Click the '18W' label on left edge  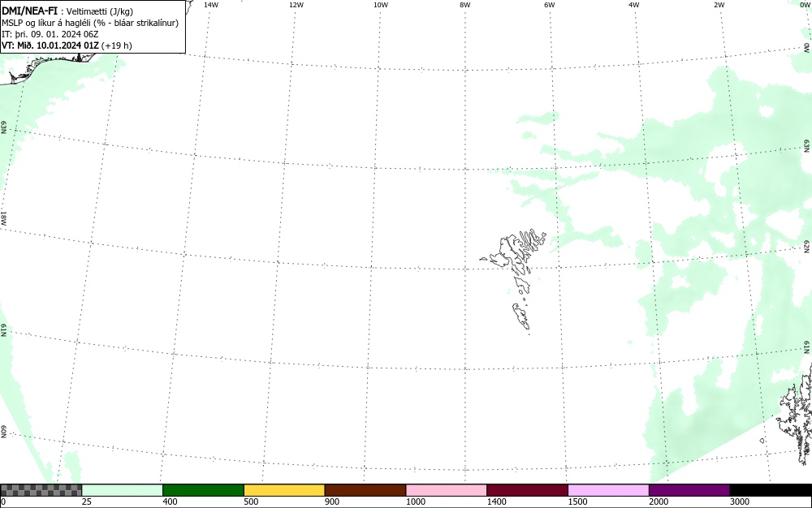pos(3,217)
